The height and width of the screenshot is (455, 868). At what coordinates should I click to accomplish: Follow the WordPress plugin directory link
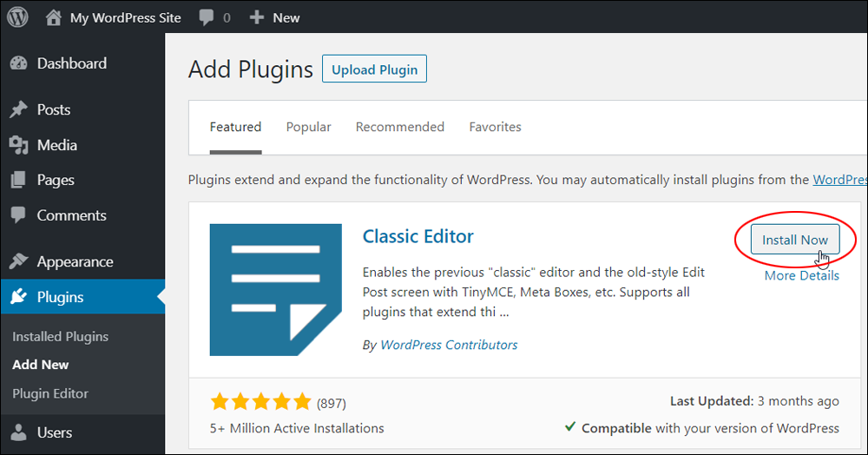point(839,180)
